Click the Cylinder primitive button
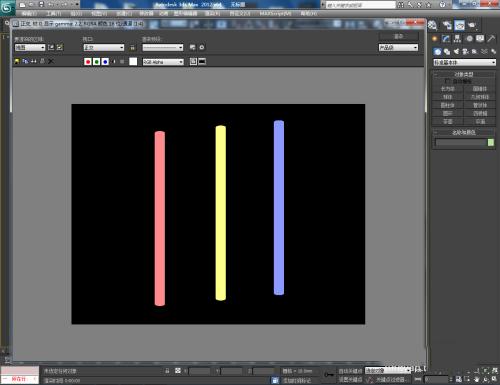The width and height of the screenshot is (500, 385). click(448, 105)
